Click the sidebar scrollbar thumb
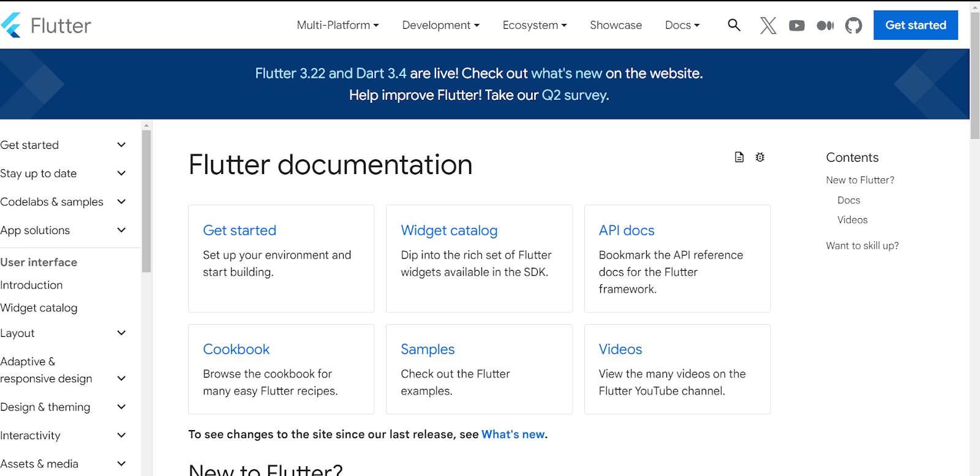Viewport: 980px width, 476px height. [x=146, y=201]
